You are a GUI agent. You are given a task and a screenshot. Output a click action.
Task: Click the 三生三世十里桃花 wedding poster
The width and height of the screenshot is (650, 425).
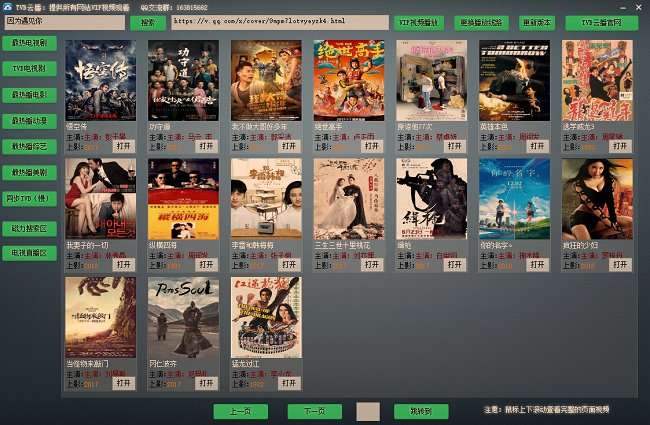(349, 199)
